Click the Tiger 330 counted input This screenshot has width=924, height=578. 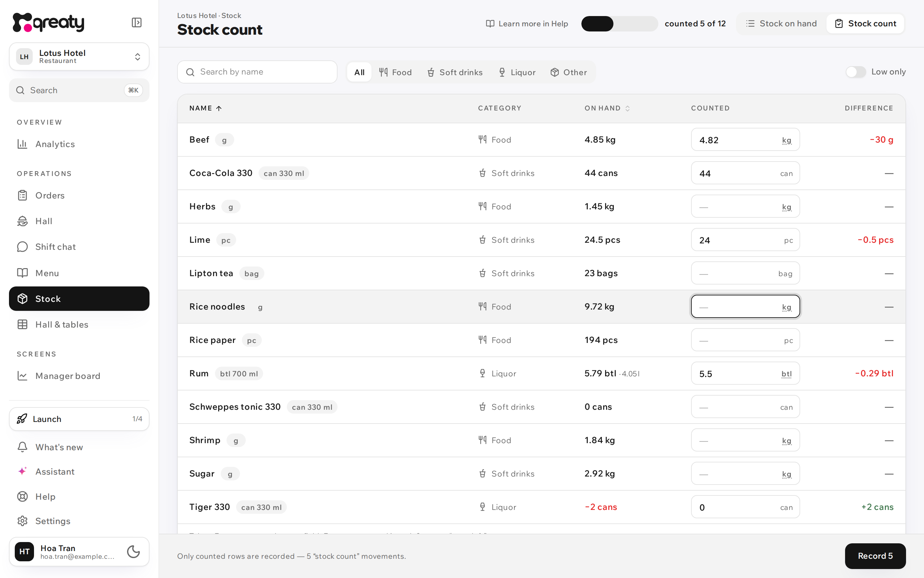tap(745, 507)
